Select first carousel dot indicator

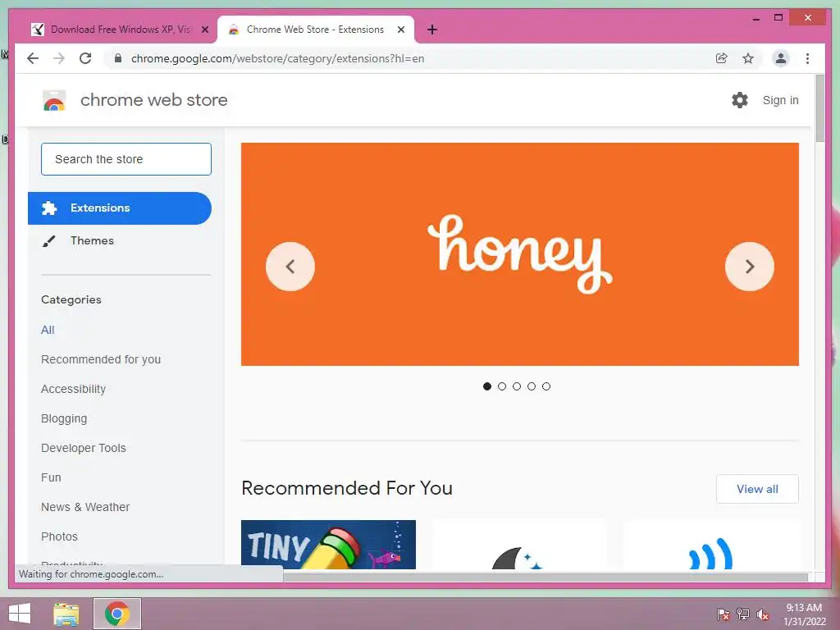tap(487, 386)
